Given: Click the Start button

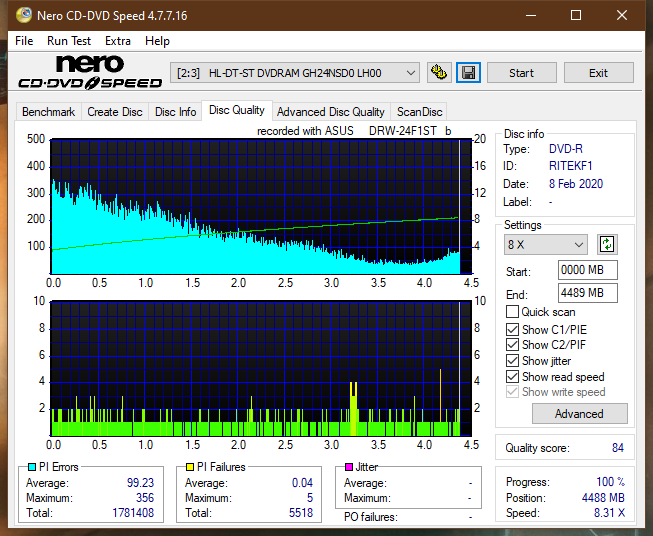Looking at the screenshot, I should 521,73.
